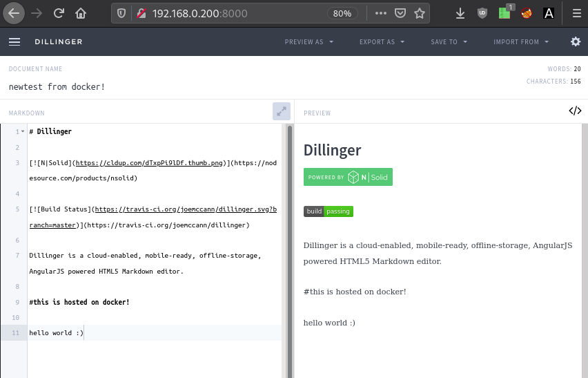Click '# Dillinger' heading on editor line 1
The height and width of the screenshot is (378, 588).
[x=50, y=131]
